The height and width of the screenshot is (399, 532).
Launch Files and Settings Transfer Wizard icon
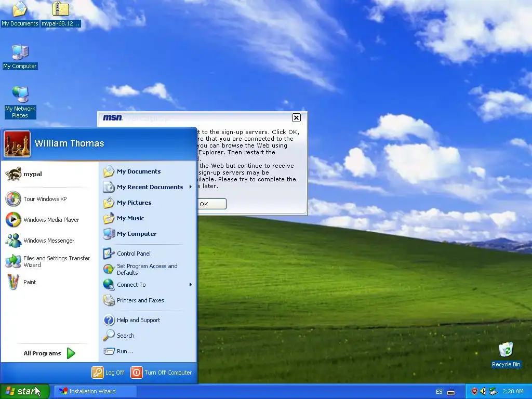point(13,261)
